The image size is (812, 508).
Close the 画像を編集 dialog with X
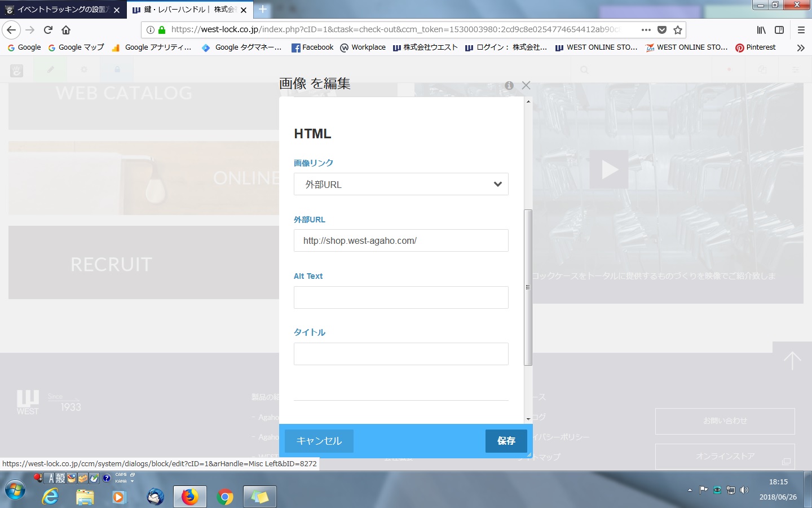pyautogui.click(x=526, y=85)
